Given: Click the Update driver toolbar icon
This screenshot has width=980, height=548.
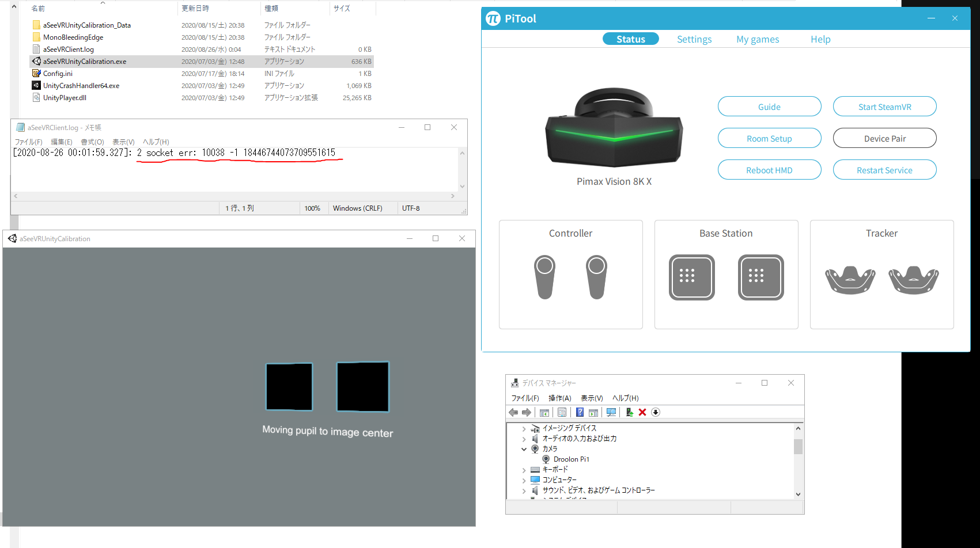Looking at the screenshot, I should tap(629, 412).
